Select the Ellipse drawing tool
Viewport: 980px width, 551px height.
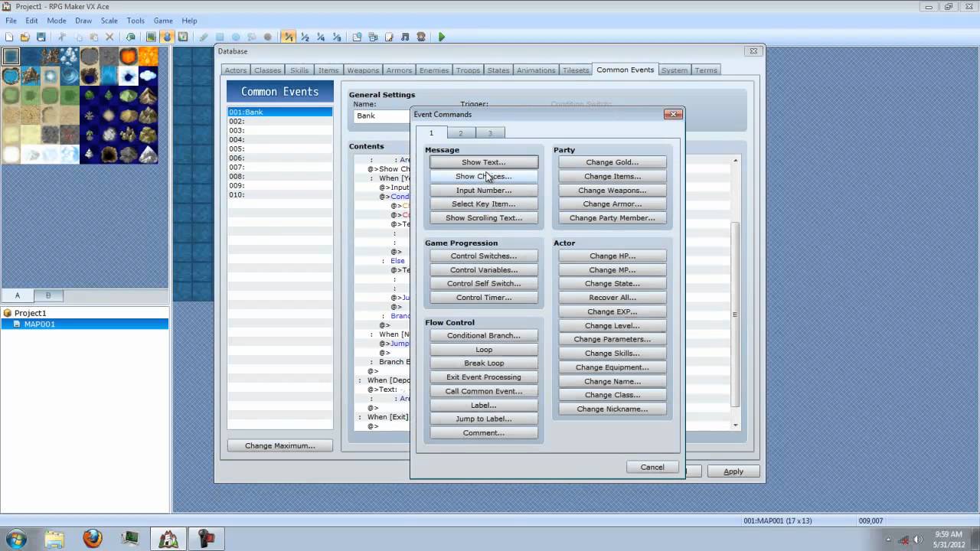(x=236, y=37)
